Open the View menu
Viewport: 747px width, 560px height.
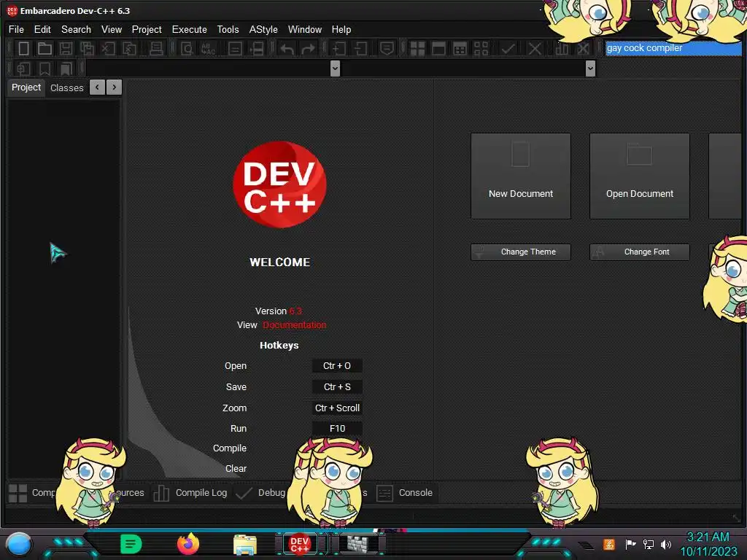pos(112,29)
